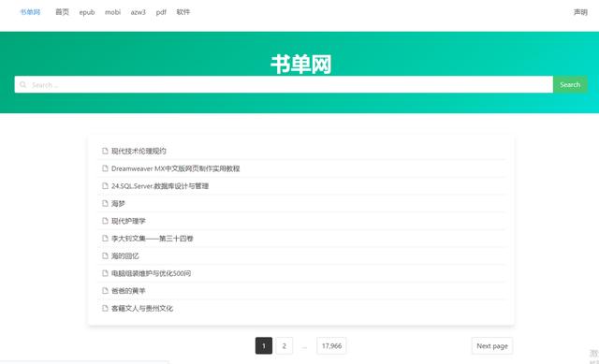Click file icon beside 客籍文人与贵州文化
The height and width of the screenshot is (364, 599).
105,308
